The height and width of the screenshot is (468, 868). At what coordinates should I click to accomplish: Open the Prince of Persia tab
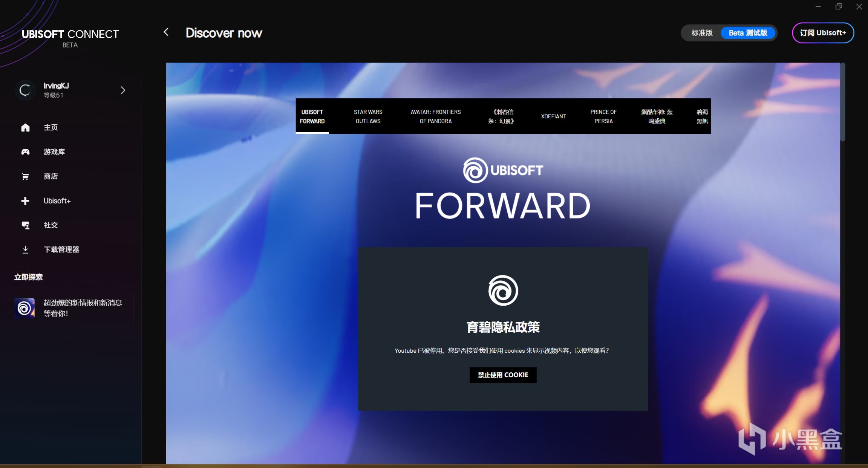pos(603,116)
